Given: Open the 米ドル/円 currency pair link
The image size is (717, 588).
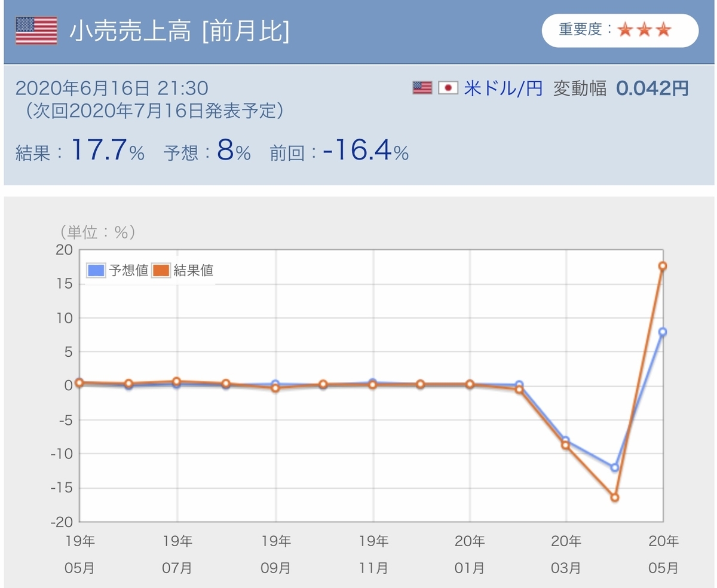Looking at the screenshot, I should tap(503, 88).
